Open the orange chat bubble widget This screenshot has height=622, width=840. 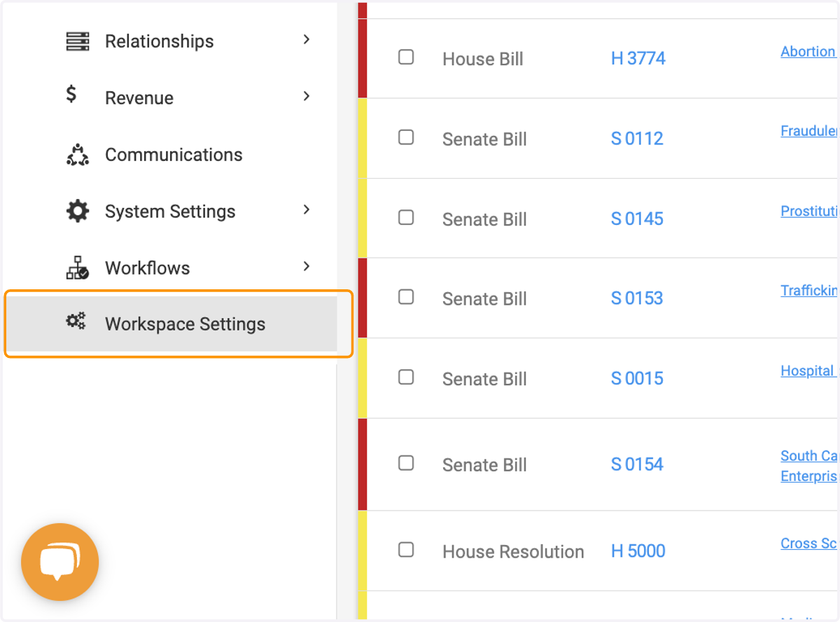59,562
